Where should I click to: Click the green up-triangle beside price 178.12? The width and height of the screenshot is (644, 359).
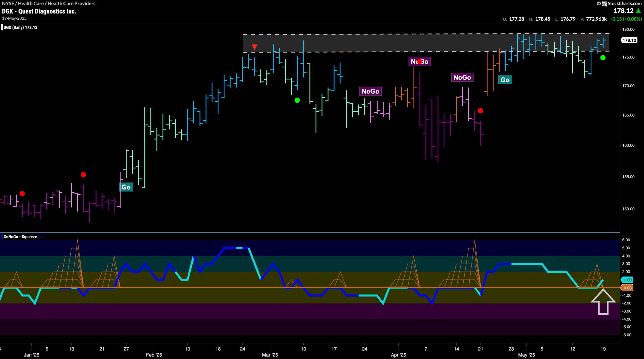tap(638, 11)
